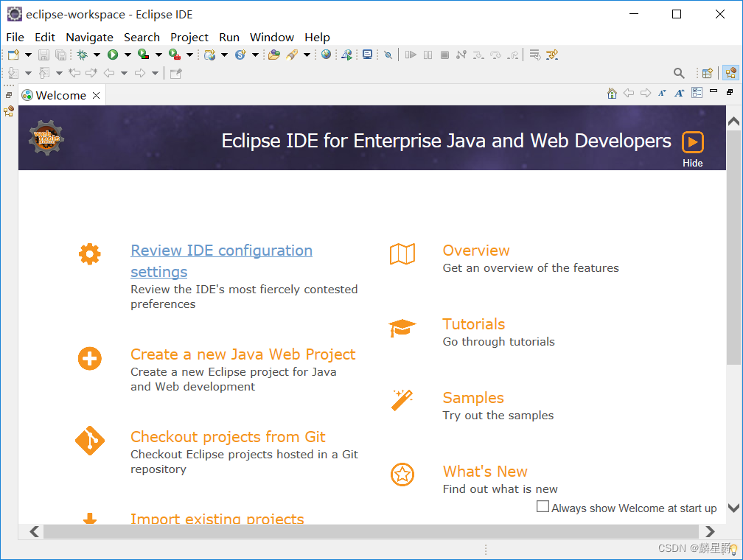Click the Last Edit Location icon
The height and width of the screenshot is (560, 743).
[74, 73]
